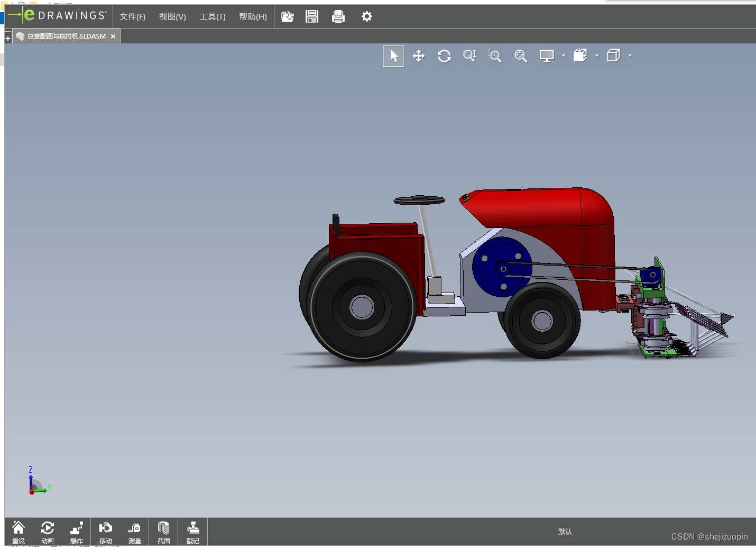Viewport: 756px width, 547px height.
Task: Expand the display style dropdown arrow
Action: [x=630, y=56]
